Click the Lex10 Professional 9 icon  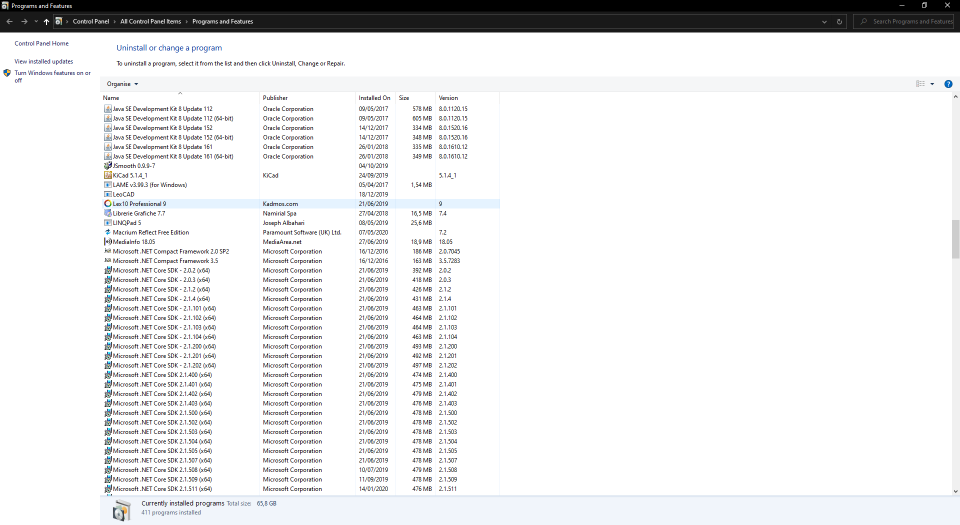click(108, 204)
